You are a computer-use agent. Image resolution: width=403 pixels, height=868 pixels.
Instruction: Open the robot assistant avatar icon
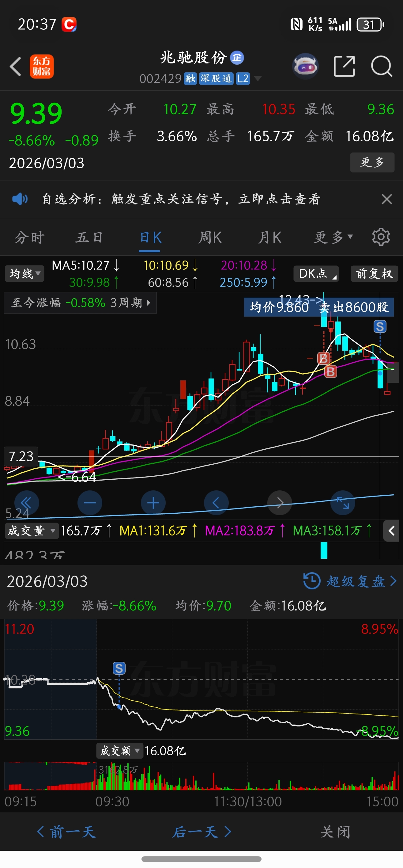tap(305, 66)
